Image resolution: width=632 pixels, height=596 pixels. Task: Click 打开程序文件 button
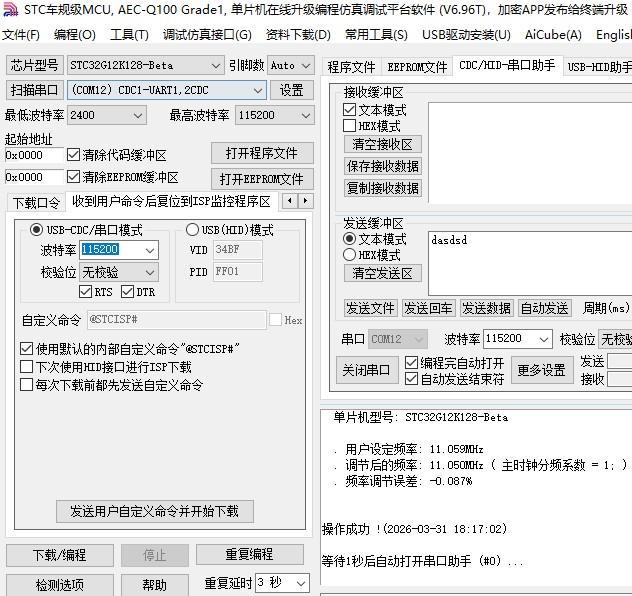[x=262, y=153]
